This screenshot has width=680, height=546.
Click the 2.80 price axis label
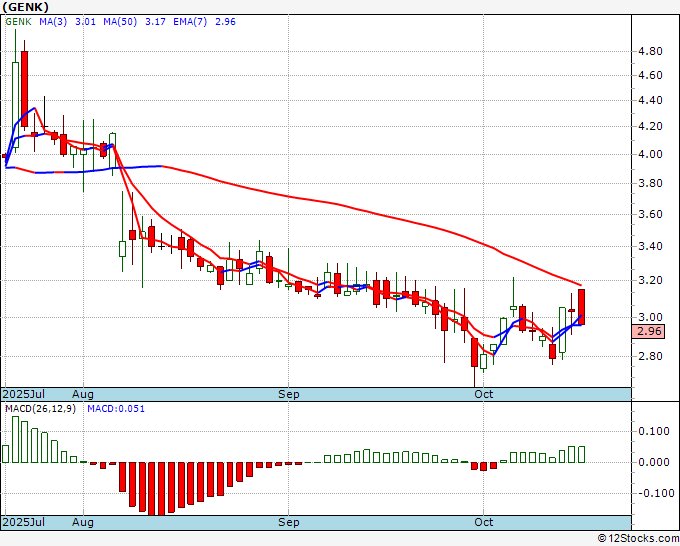(650, 356)
